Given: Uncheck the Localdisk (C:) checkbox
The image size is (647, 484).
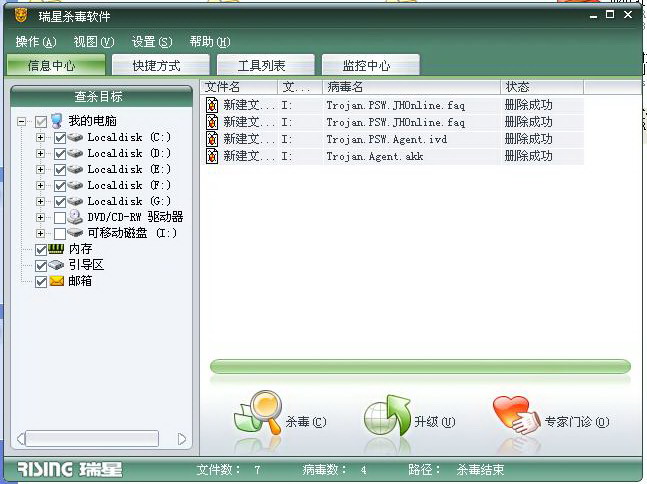Looking at the screenshot, I should 60,138.
